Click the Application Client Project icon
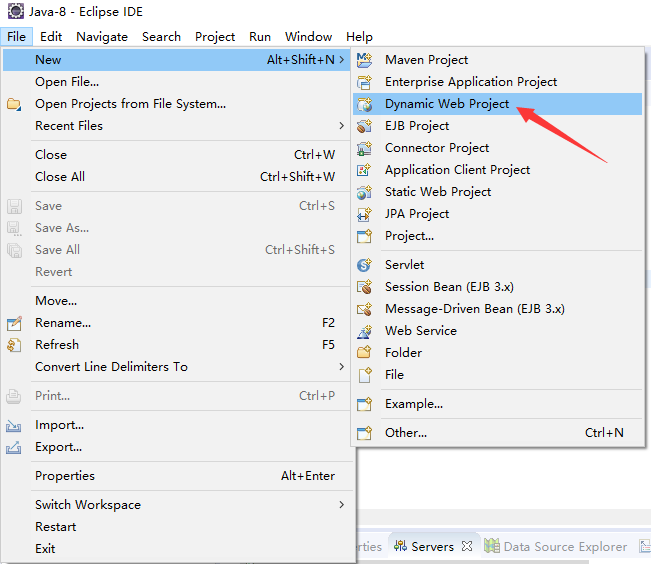The image size is (651, 564). pyautogui.click(x=364, y=170)
